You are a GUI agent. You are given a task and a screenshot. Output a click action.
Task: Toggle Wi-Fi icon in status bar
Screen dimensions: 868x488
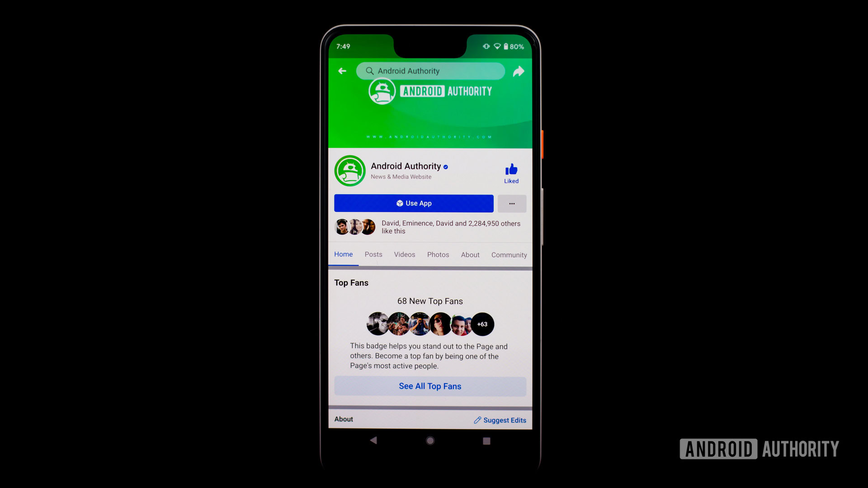[x=497, y=47]
